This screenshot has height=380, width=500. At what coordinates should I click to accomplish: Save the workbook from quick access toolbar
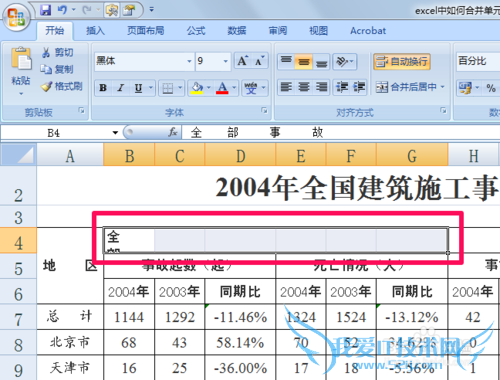click(46, 10)
